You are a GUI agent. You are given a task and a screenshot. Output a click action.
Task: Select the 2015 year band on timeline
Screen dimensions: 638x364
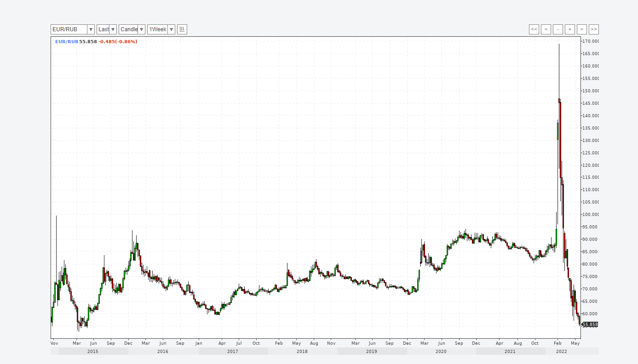(93, 352)
